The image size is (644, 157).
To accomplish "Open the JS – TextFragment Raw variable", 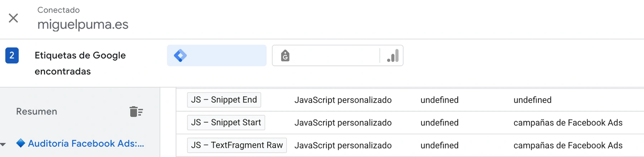I will pos(237,145).
